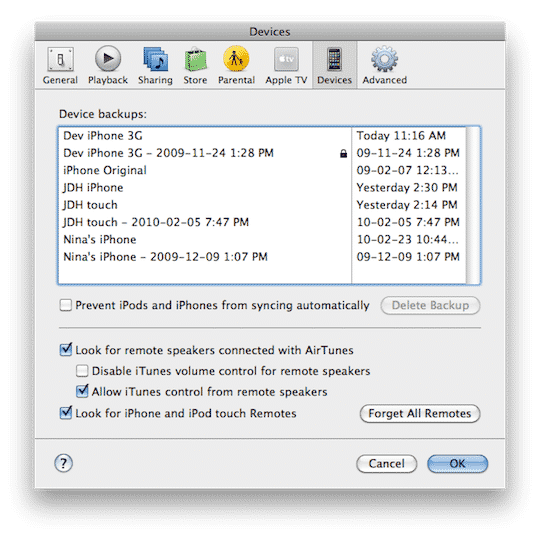Click the Delete Backup button
The height and width of the screenshot is (536, 540).
tap(430, 305)
